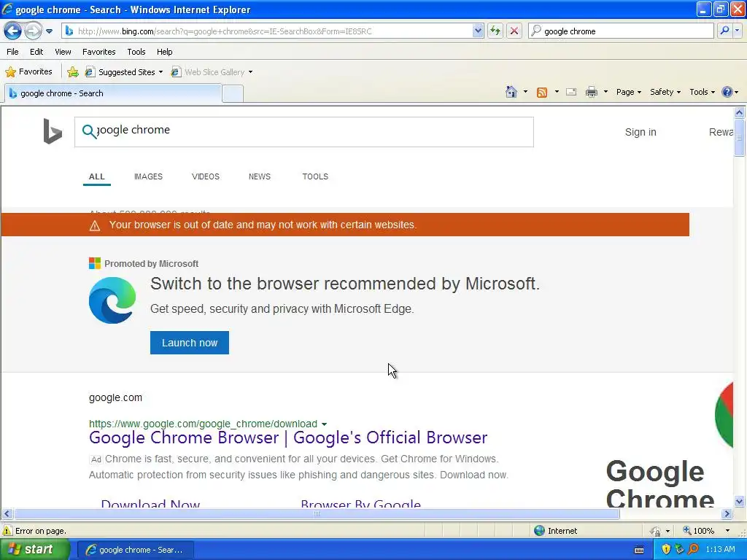
Task: Open the File menu
Action: click(x=13, y=52)
